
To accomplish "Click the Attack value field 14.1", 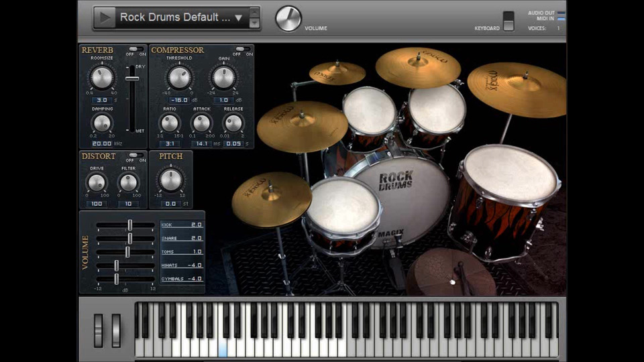I will [x=202, y=143].
